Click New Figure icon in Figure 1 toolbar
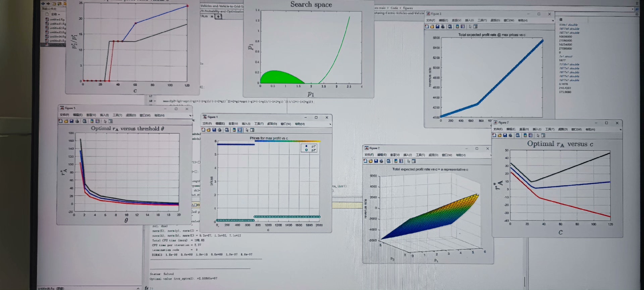644x290 pixels. [203, 130]
